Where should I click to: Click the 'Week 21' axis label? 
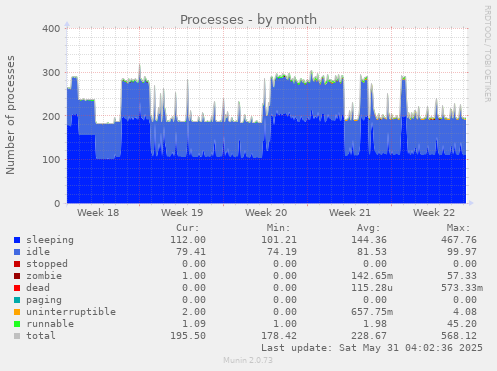tap(350, 213)
